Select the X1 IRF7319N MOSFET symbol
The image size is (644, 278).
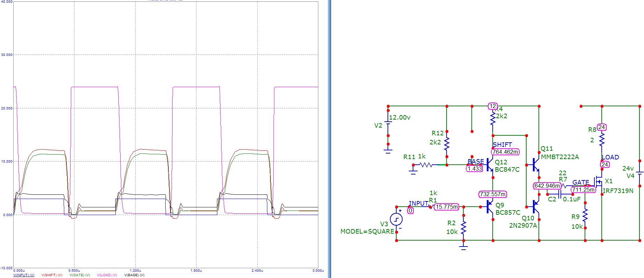coord(599,182)
